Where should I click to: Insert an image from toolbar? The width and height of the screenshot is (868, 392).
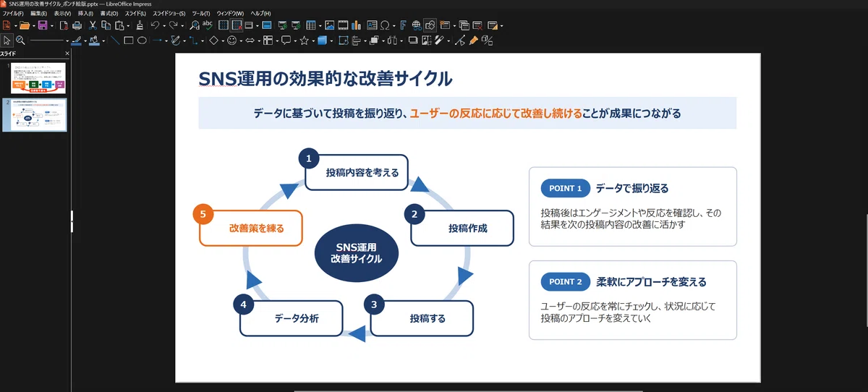click(x=329, y=25)
